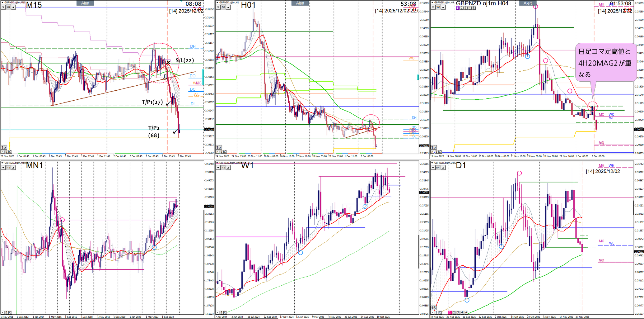
Task: Click the 01:53:08 timer in the H04 chart
Action: pos(620,3)
